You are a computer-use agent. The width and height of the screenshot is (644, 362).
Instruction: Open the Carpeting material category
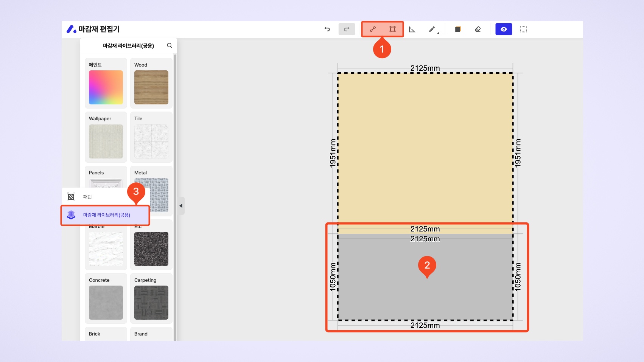(x=151, y=298)
